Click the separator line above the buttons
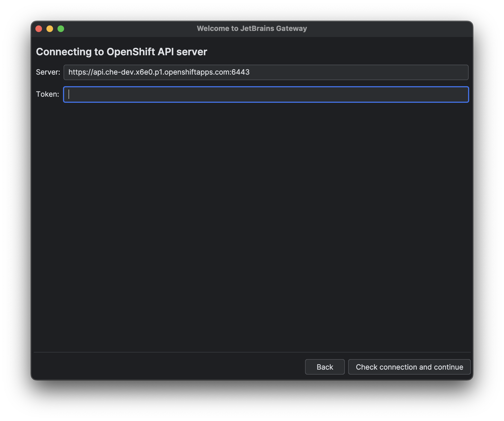This screenshot has width=504, height=421. point(251,352)
